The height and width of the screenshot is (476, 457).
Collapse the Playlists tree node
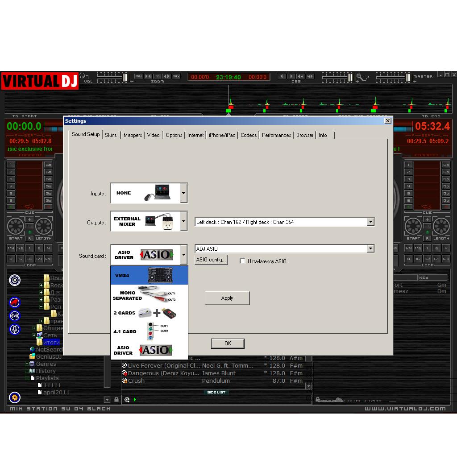tap(27, 378)
